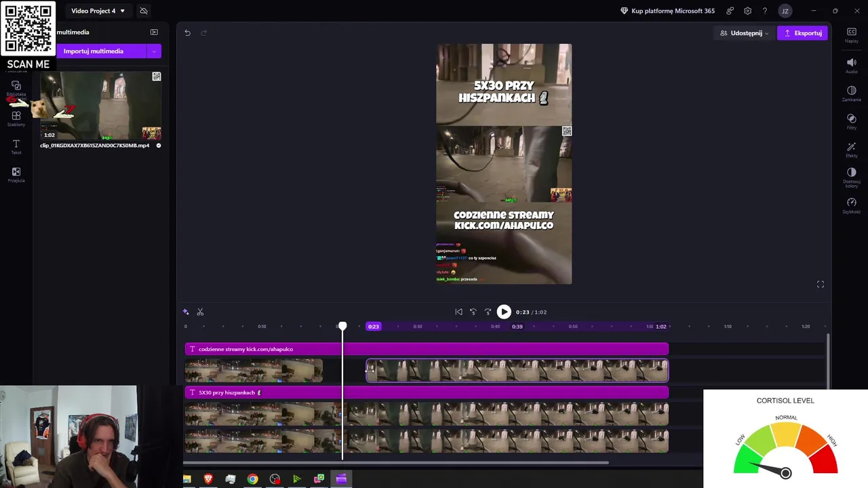Click the clip filename clip_01KGDXAX7XB61SZAND0C7KS0MB.mp4
This screenshot has height=488, width=868.
coord(95,145)
